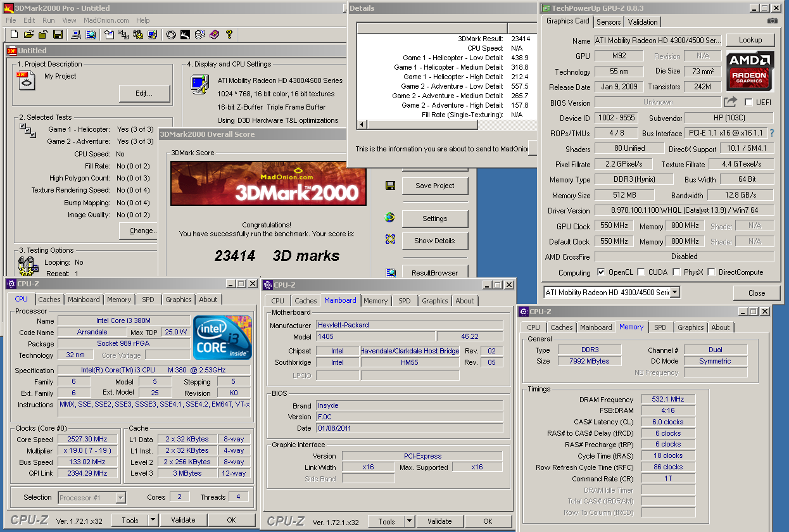Toggle the DirectCompute checkbox
This screenshot has width=789, height=532.
click(712, 272)
